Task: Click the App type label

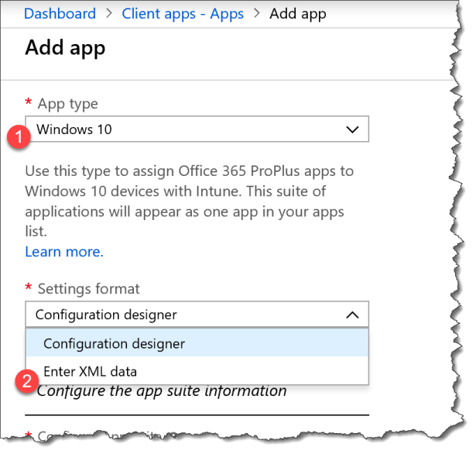Action: [67, 104]
